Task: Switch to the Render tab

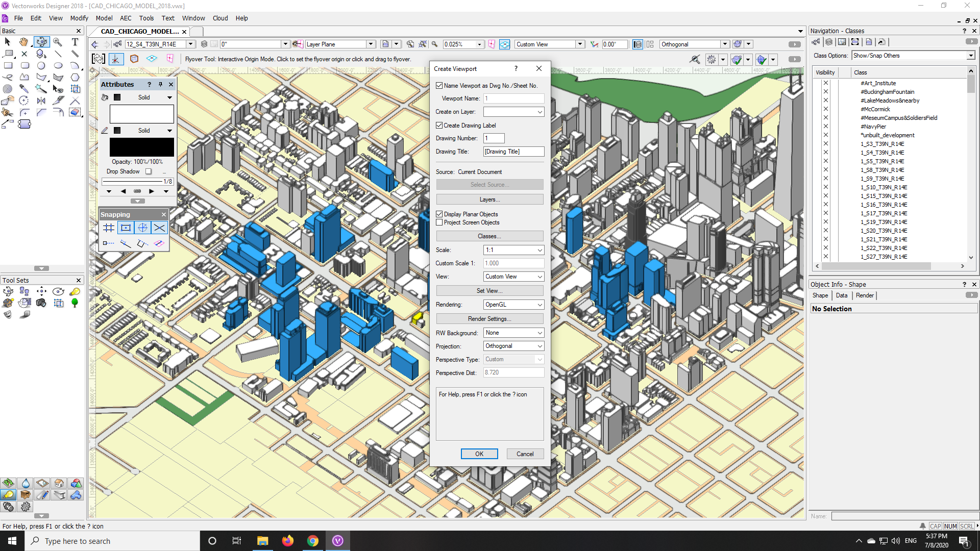Action: pos(865,295)
